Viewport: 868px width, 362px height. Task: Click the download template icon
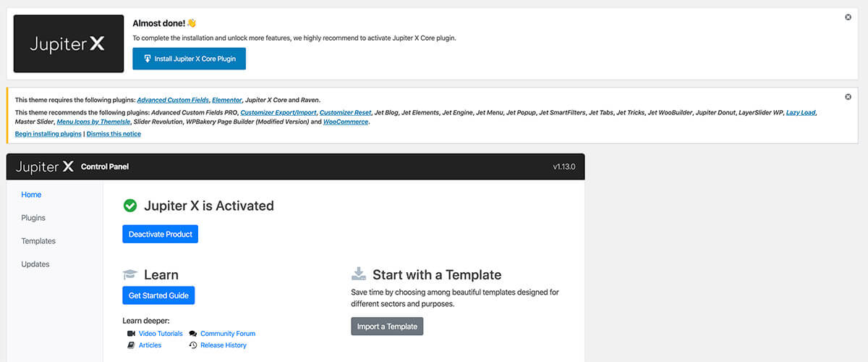(359, 274)
